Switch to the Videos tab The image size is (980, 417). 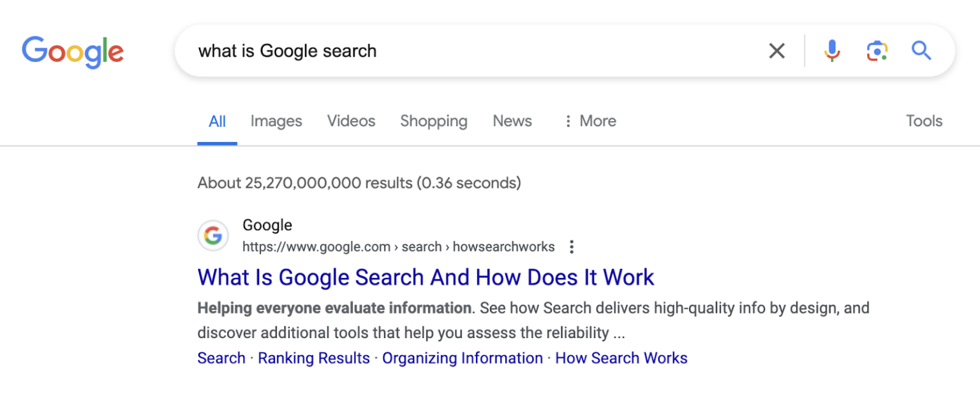pos(351,121)
